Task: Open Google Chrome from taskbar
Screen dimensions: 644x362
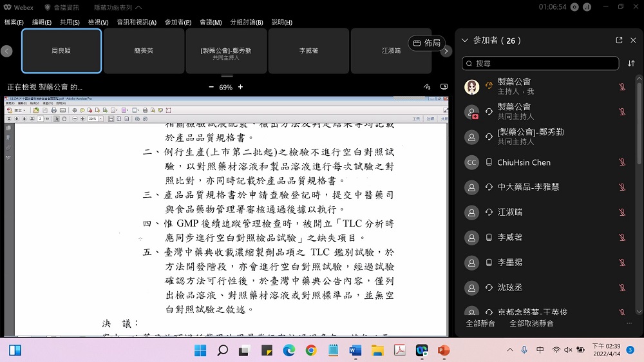Action: pos(311,350)
